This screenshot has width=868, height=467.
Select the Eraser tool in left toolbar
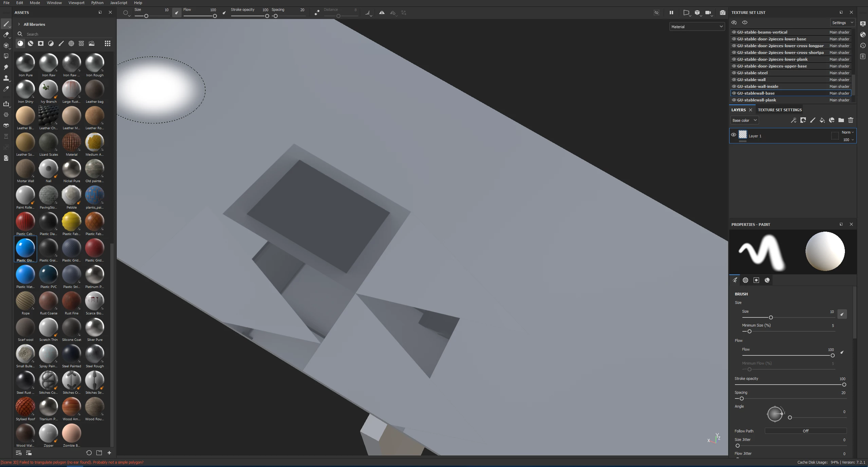(6, 35)
